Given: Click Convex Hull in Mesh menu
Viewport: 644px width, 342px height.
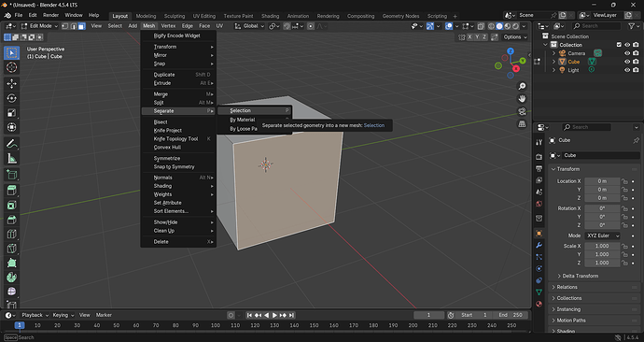Looking at the screenshot, I should [x=178, y=147].
